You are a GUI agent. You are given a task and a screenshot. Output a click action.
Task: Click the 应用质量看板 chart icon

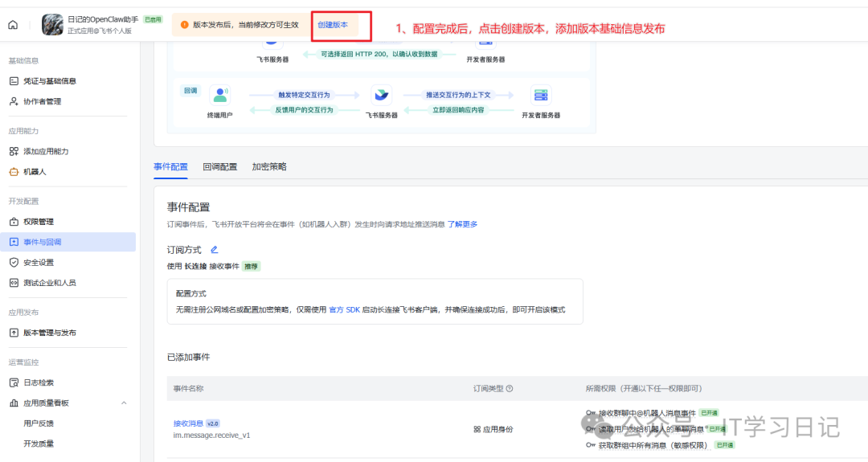pyautogui.click(x=14, y=403)
